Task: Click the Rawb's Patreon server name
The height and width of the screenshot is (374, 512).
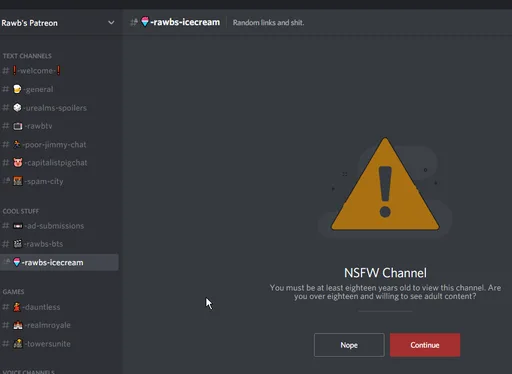Action: click(x=29, y=23)
